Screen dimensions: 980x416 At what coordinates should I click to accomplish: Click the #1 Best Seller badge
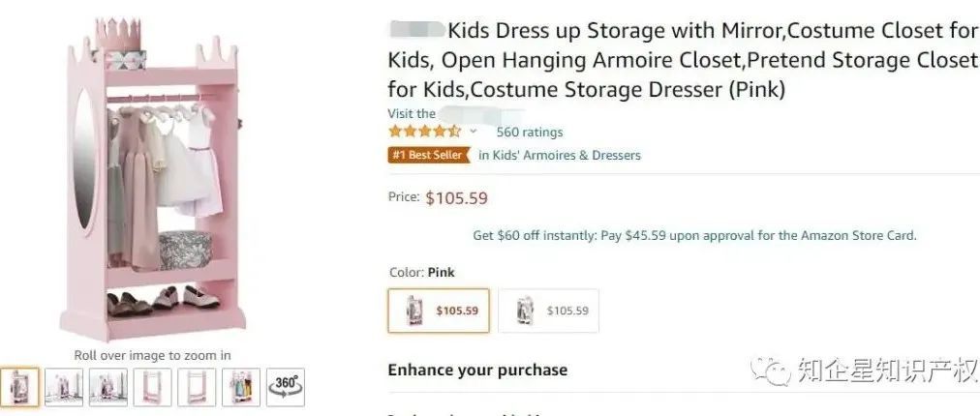tap(428, 155)
